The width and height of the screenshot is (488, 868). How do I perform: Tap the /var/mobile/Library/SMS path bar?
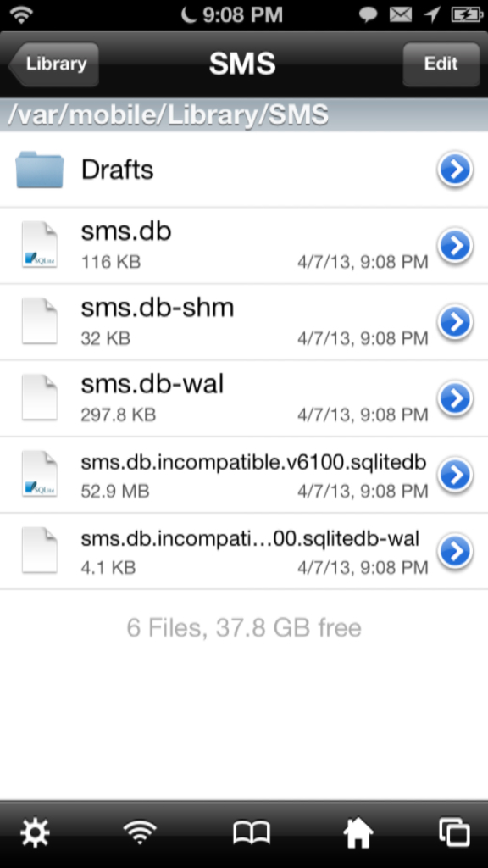coord(244,115)
